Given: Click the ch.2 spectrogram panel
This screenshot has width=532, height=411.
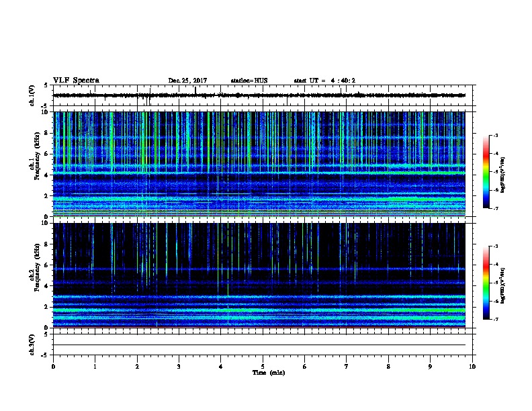Looking at the screenshot, I should [259, 275].
